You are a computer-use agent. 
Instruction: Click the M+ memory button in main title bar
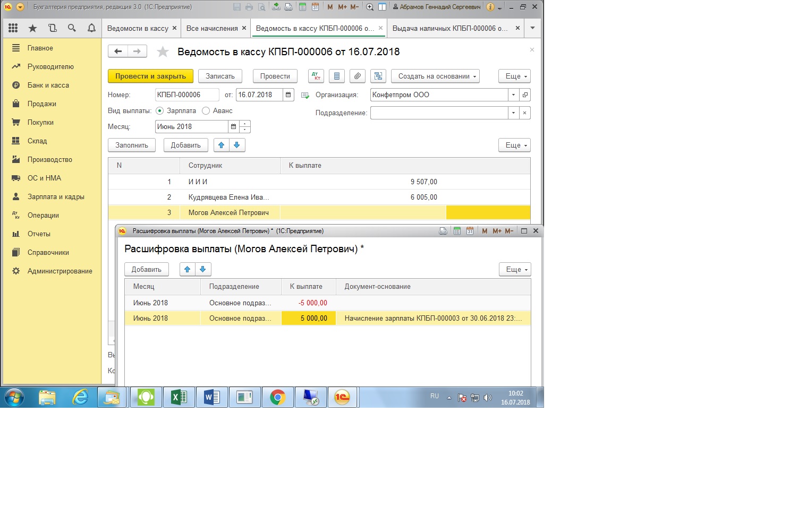coord(342,7)
